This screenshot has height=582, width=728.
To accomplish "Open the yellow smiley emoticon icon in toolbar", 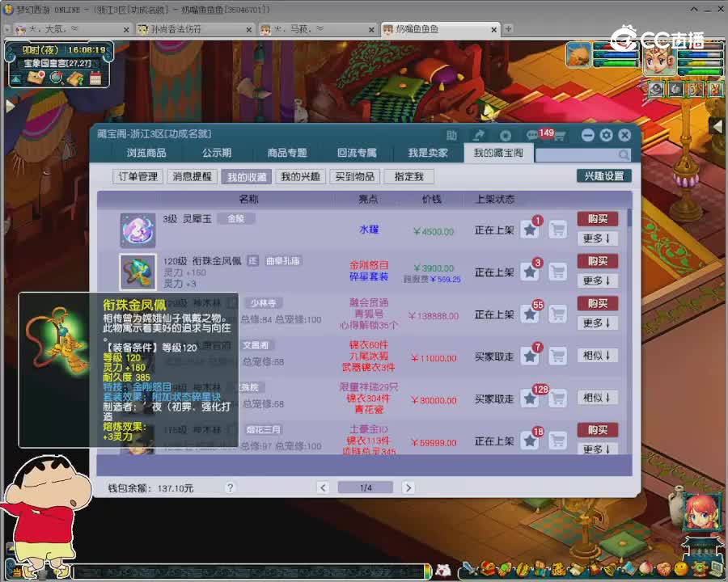I will [680, 568].
